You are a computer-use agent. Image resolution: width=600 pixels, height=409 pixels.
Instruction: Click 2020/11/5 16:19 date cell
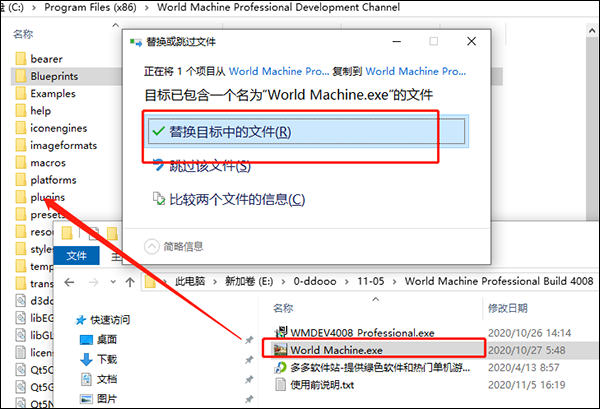(x=527, y=385)
